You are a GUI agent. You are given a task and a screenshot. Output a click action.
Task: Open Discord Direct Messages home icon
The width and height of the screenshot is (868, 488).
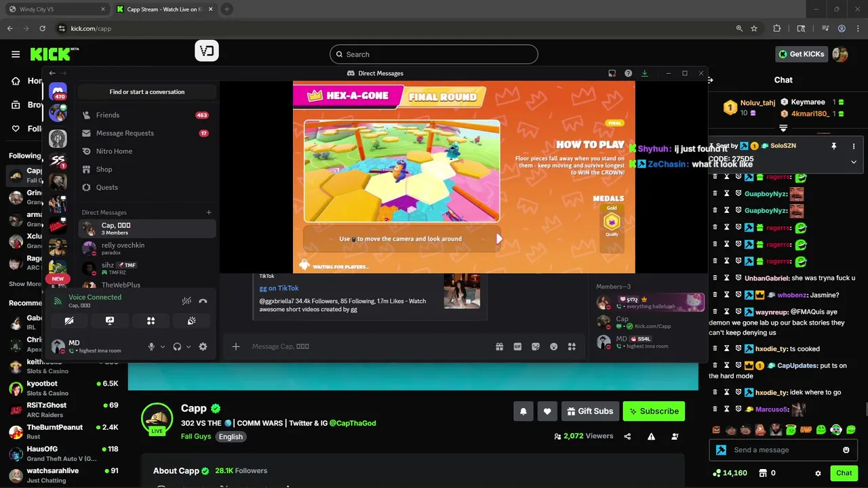tap(58, 91)
